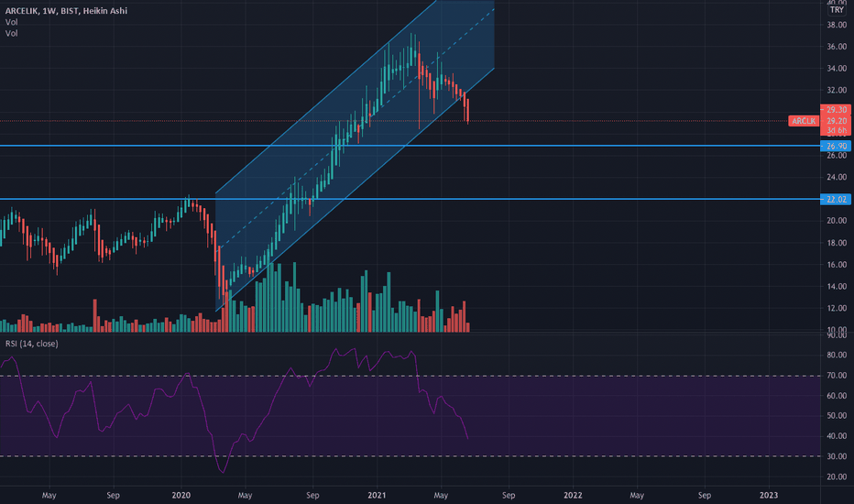Open the TRY currency selector
Viewport: 854px width, 504px height.
coord(838,10)
